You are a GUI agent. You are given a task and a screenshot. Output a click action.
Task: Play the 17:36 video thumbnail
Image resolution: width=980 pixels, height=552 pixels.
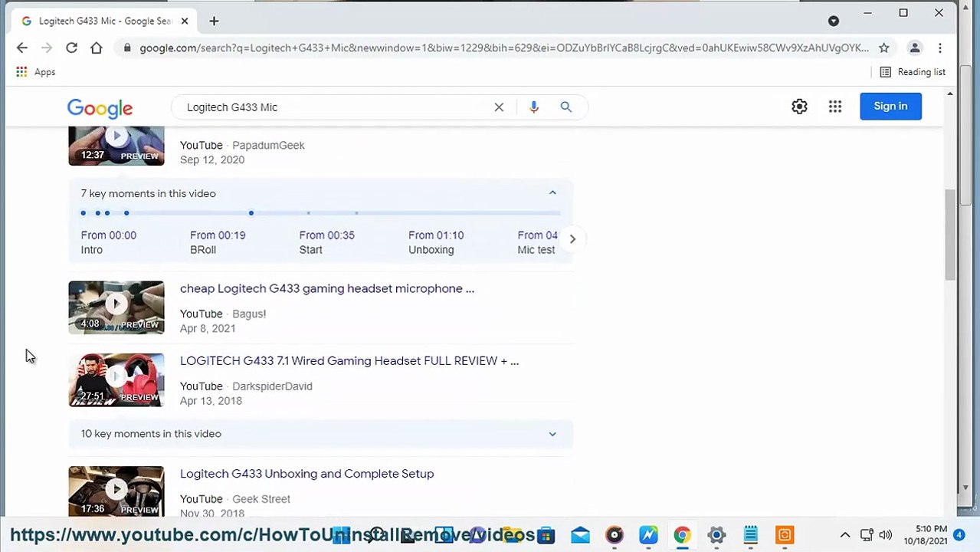116,491
